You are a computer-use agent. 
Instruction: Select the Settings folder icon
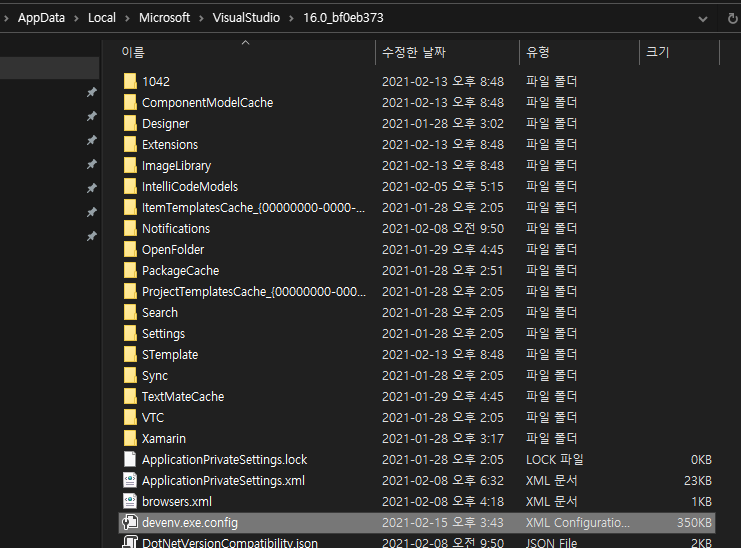(130, 334)
